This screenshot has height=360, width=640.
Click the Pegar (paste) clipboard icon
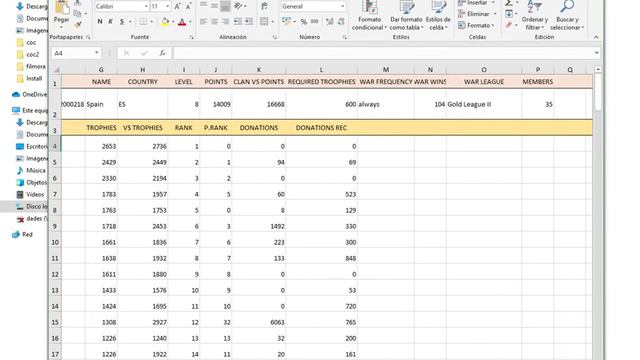62,7
